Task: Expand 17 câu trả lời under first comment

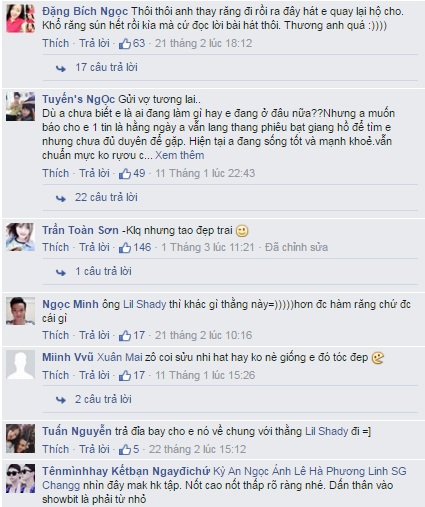Action: (106, 67)
